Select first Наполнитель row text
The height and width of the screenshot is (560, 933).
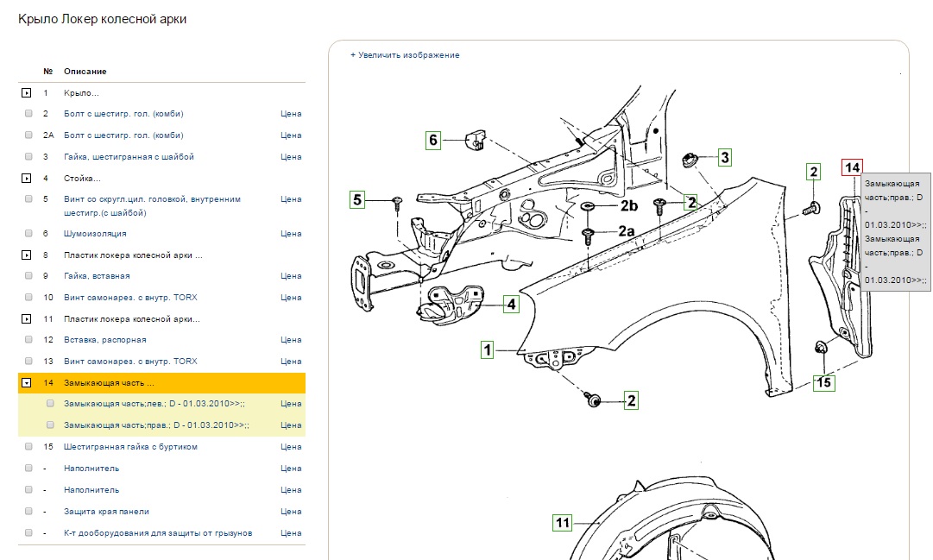tap(91, 469)
